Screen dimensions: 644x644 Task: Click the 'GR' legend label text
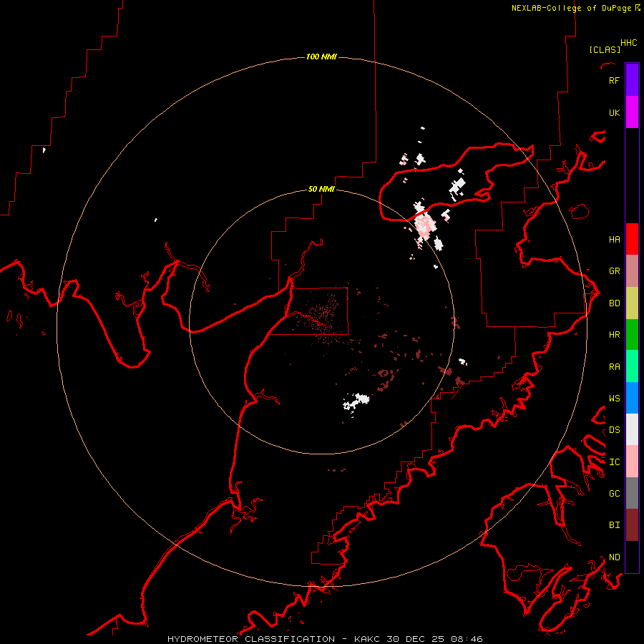[x=614, y=271]
